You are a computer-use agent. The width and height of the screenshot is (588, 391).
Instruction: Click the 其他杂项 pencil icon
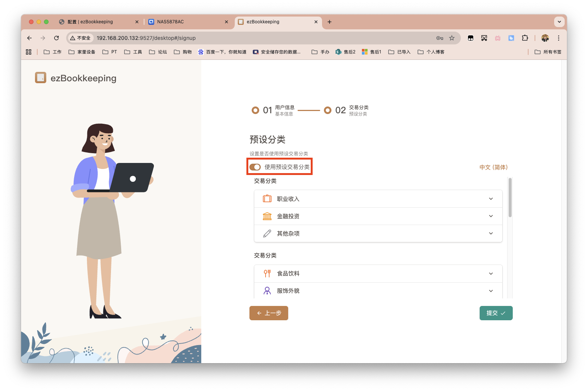point(267,233)
